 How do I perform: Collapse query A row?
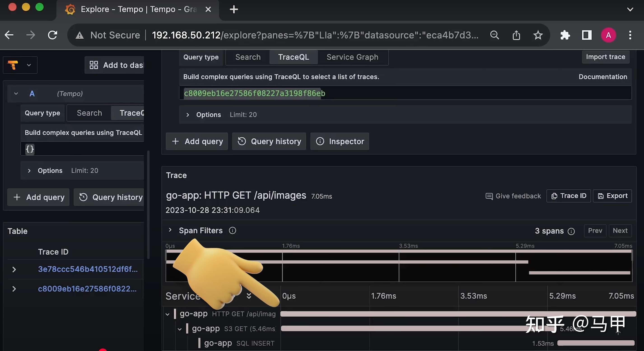click(x=16, y=94)
